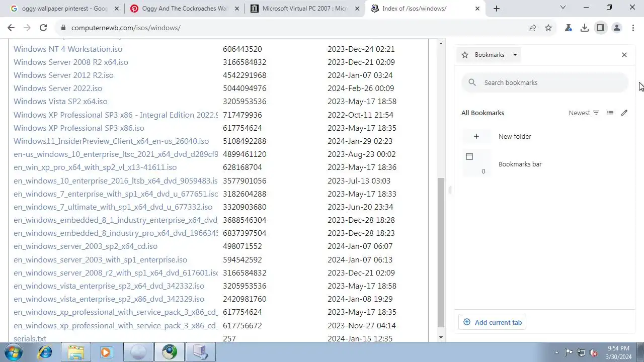
Task: Close the Index of /isos/windows/ tab
Action: [477, 9]
